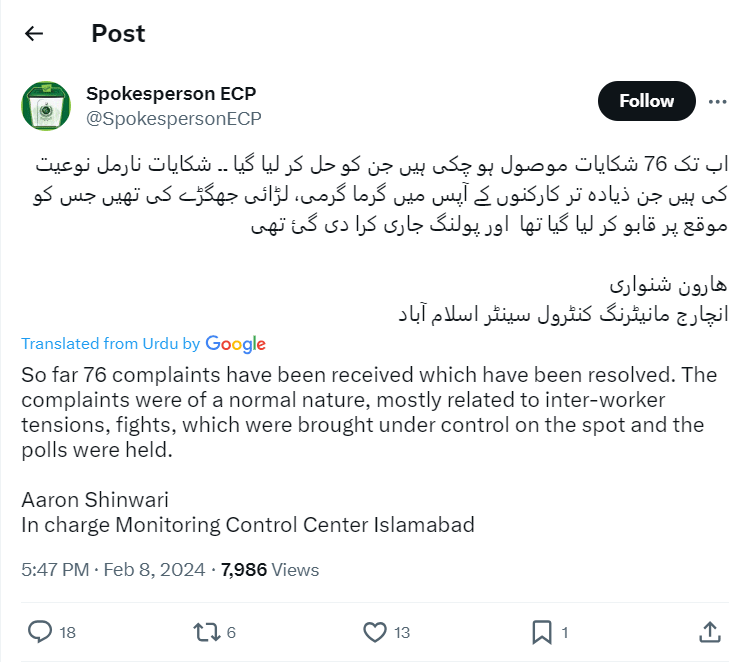The image size is (746, 662).
Task: Click the like count 13
Action: tap(401, 632)
